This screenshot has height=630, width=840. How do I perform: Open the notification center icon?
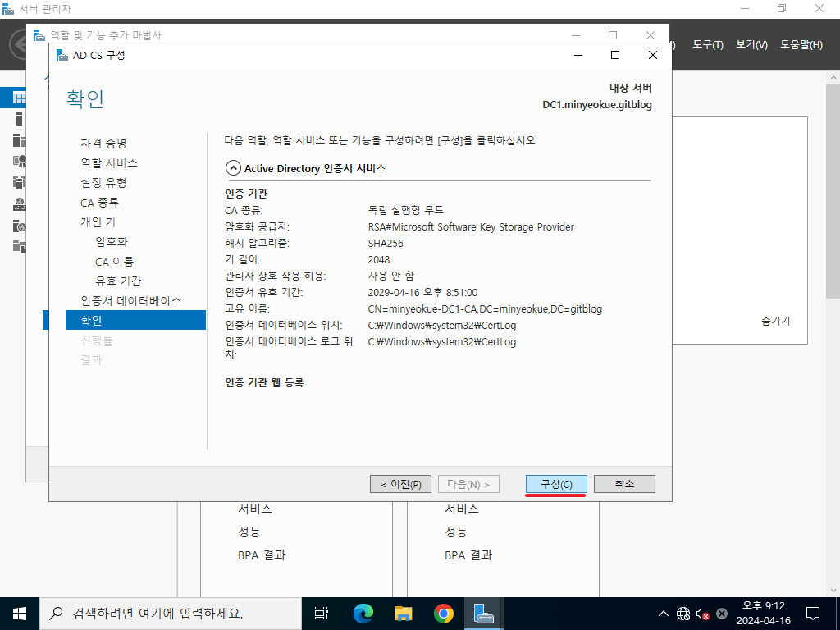(x=813, y=614)
